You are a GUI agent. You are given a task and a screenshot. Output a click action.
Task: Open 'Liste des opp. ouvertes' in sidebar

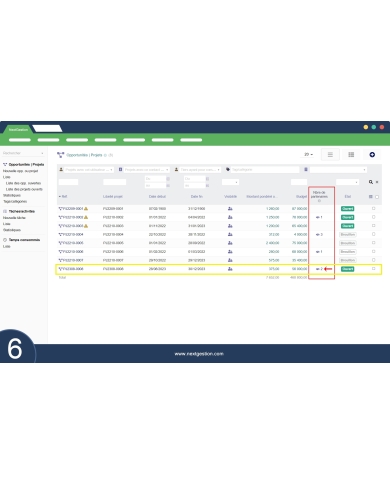pyautogui.click(x=23, y=183)
